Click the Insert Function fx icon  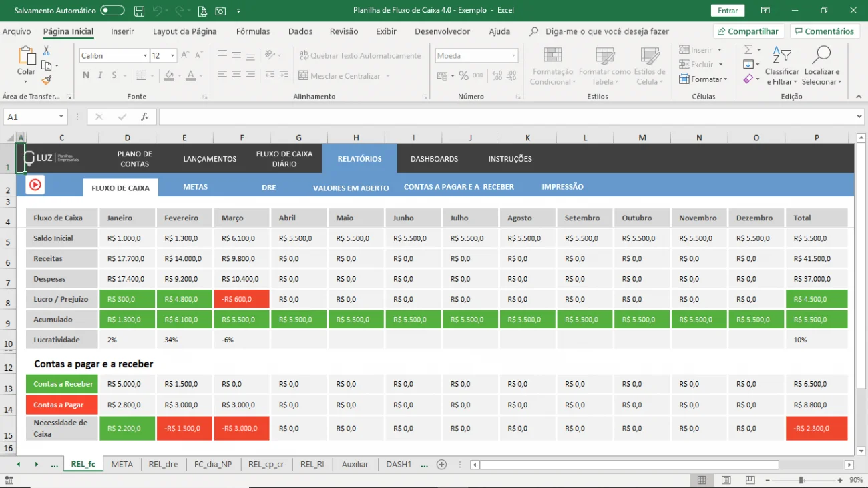point(145,117)
